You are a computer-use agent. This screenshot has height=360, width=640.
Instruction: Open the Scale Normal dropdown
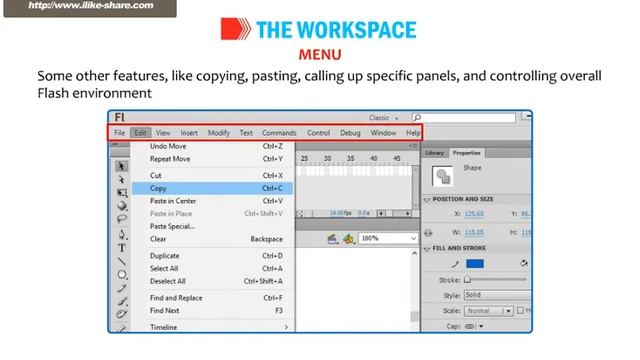(x=489, y=311)
